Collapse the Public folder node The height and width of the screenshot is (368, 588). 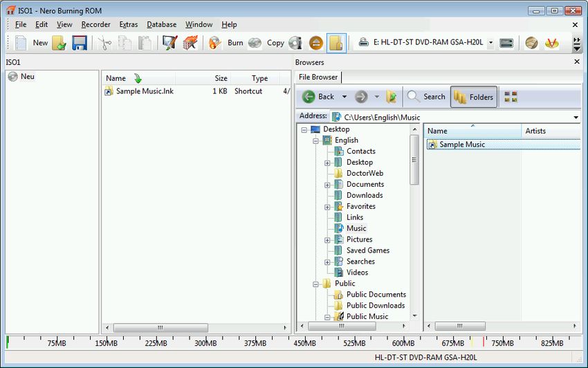[315, 284]
